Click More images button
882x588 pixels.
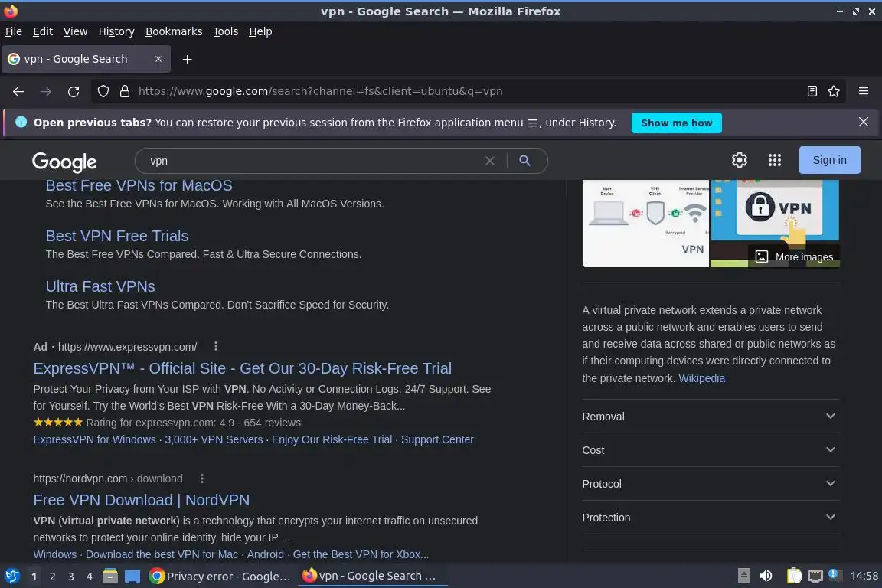point(794,256)
